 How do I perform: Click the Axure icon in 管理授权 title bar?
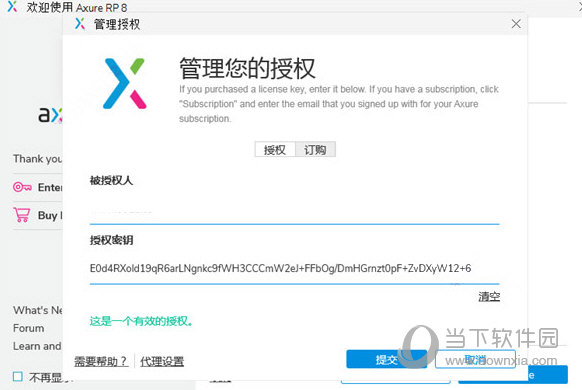80,24
